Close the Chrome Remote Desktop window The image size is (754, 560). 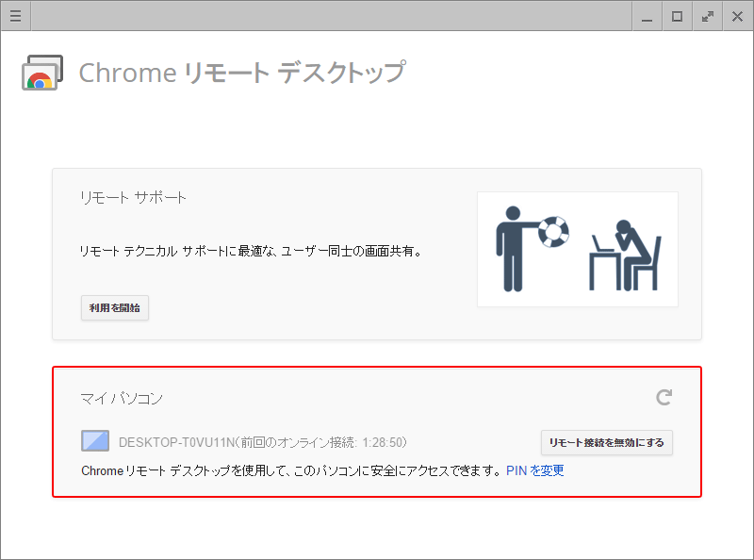tap(738, 16)
